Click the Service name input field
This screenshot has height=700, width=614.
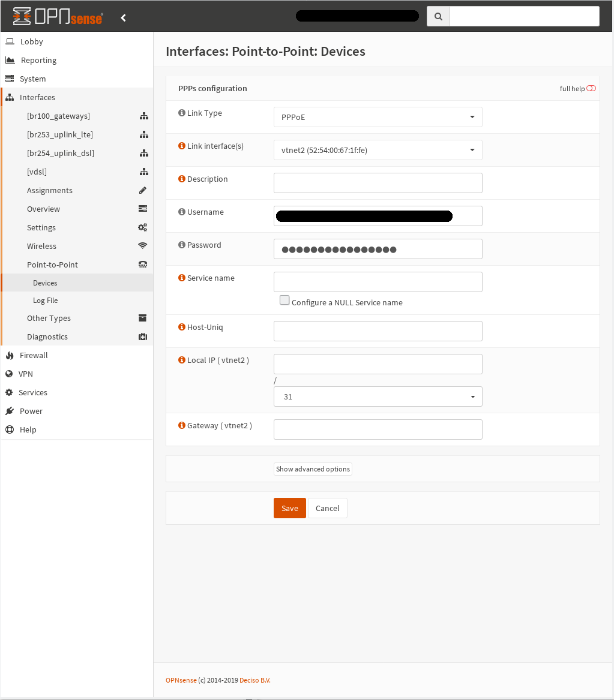point(378,282)
